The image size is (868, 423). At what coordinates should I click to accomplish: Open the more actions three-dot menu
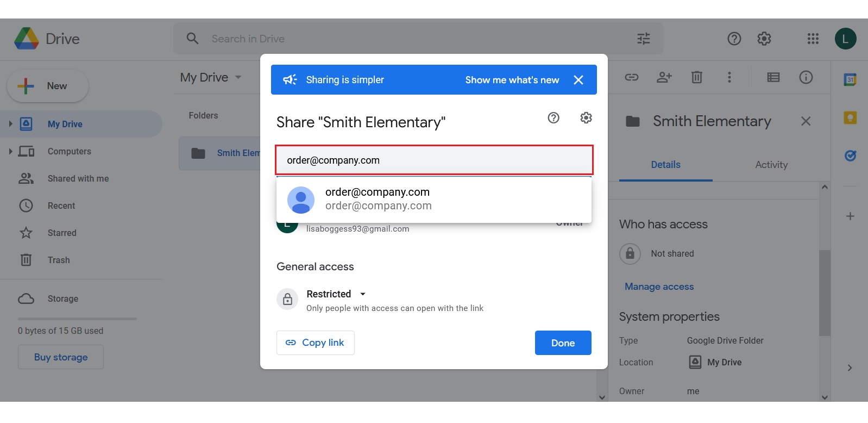729,77
